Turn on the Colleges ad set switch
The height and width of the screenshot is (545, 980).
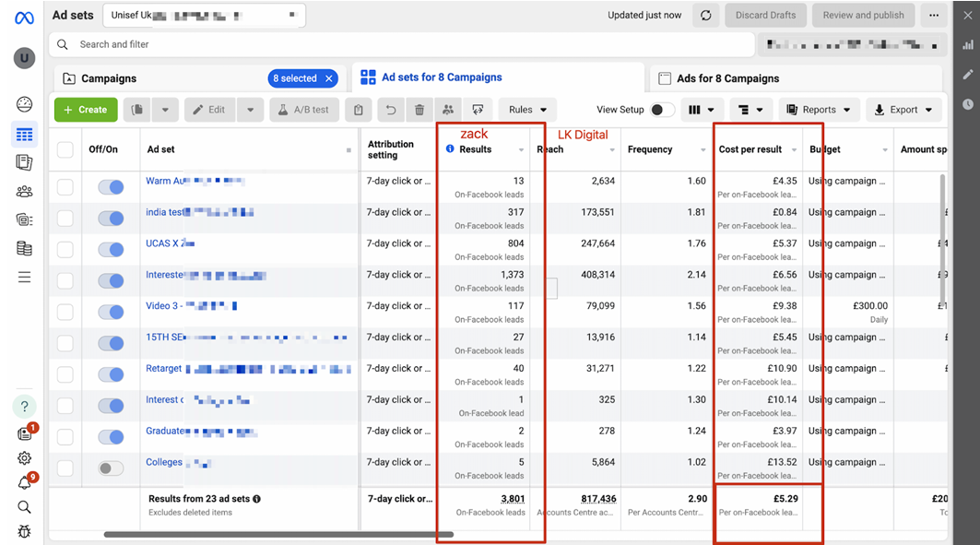(111, 468)
